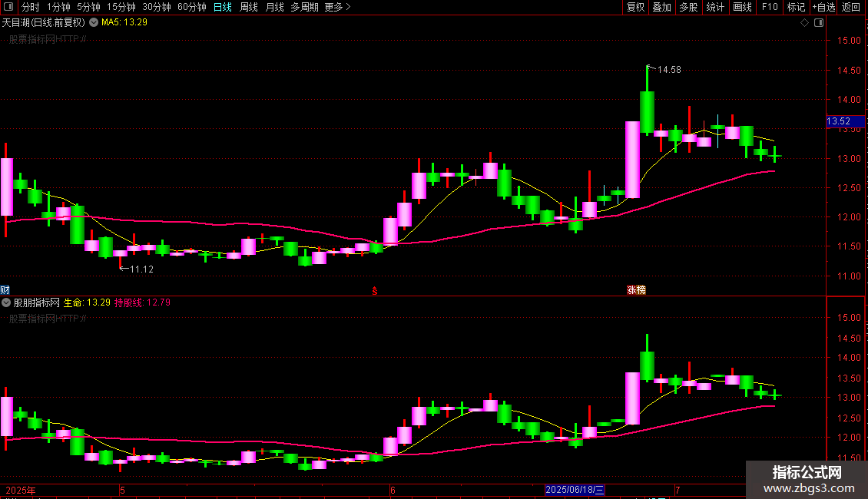Select the 1分钟 period tab
Image resolution: width=868 pixels, height=499 pixels.
[x=58, y=7]
